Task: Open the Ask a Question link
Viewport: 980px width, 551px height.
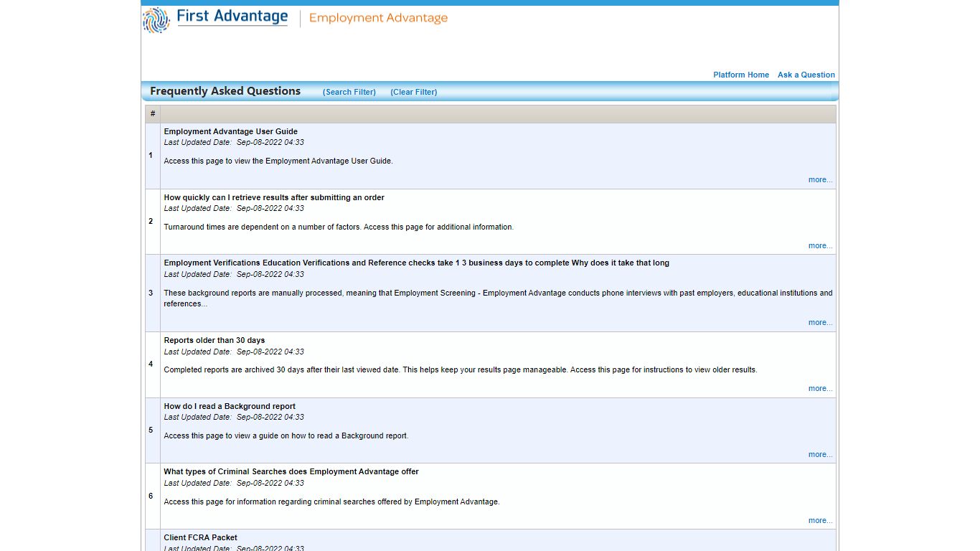Action: 806,75
